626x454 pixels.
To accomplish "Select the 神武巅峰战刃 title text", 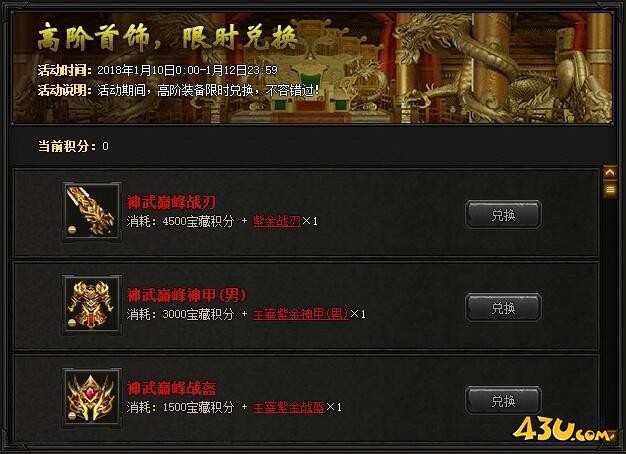I will (x=172, y=202).
